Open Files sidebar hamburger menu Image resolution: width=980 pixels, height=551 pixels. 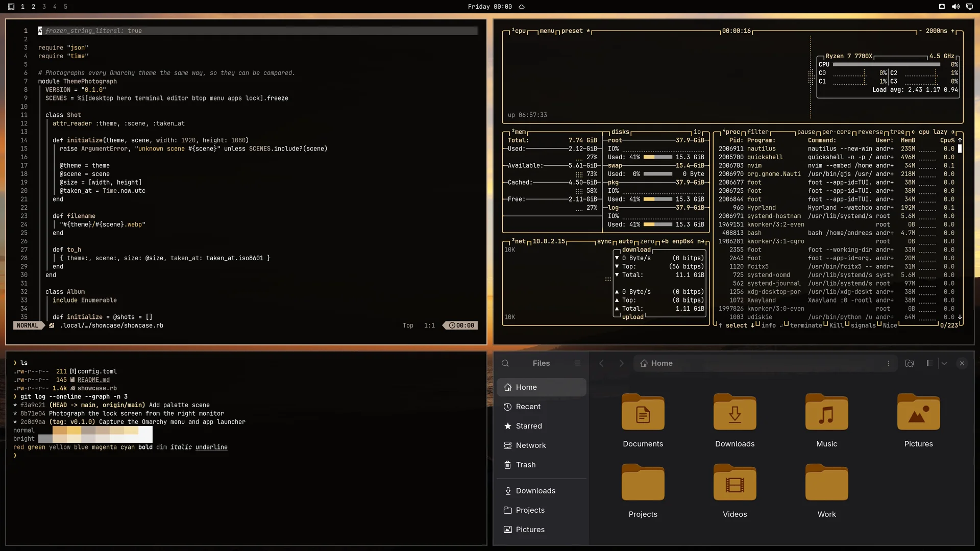578,363
